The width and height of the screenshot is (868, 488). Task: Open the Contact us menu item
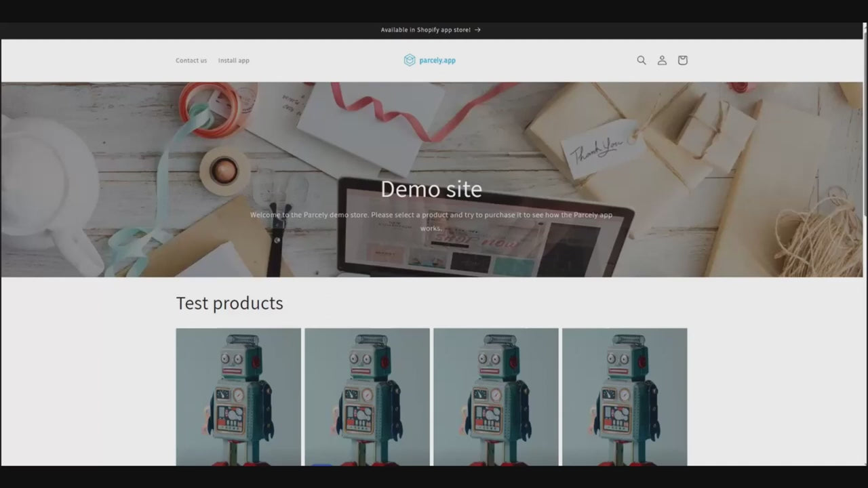(x=191, y=60)
